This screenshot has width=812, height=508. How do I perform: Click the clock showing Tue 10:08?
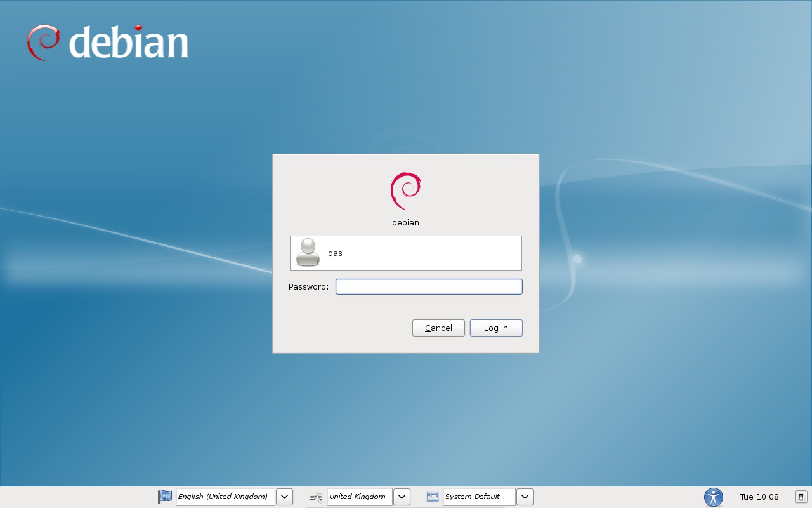point(759,497)
